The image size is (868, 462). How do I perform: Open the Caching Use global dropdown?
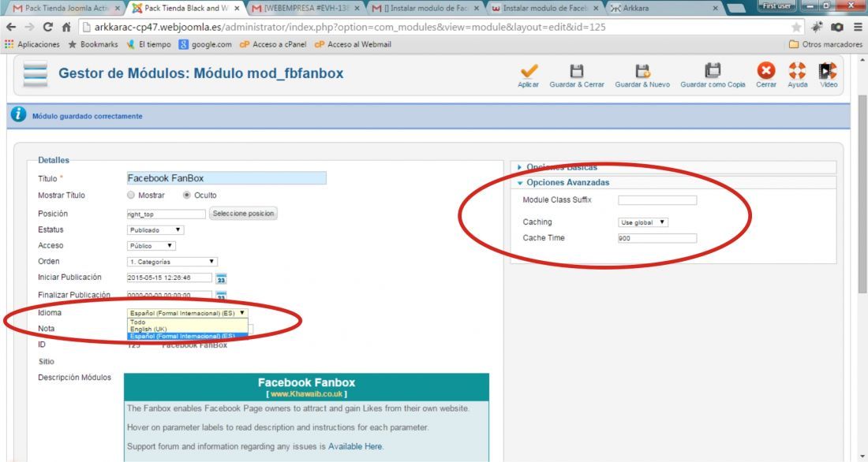tap(643, 222)
